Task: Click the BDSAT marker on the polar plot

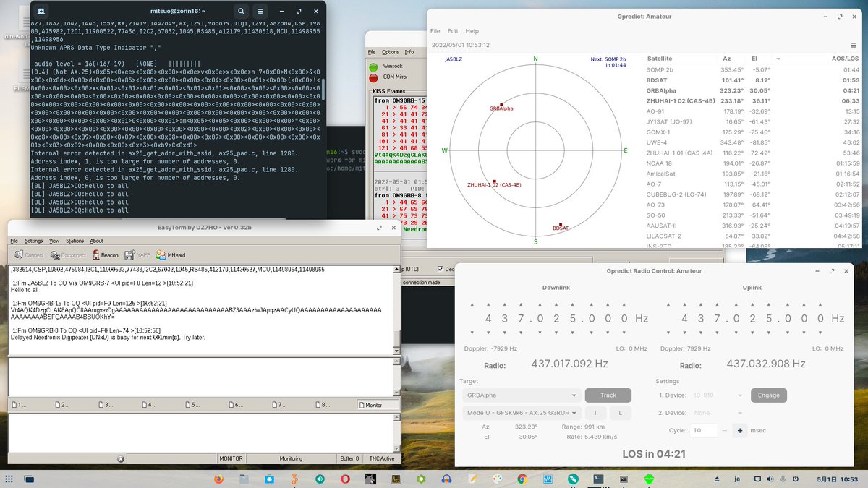Action: [561, 225]
